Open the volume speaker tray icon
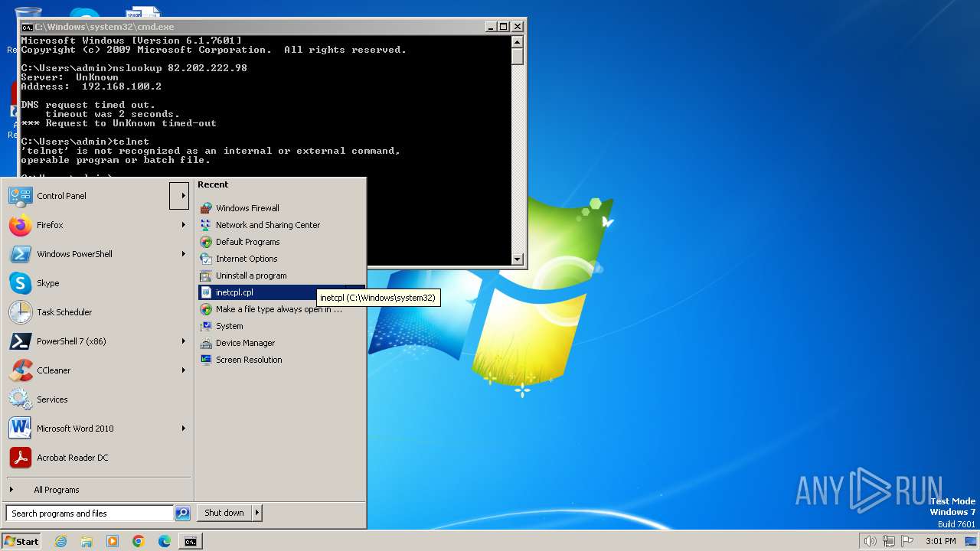 [870, 541]
